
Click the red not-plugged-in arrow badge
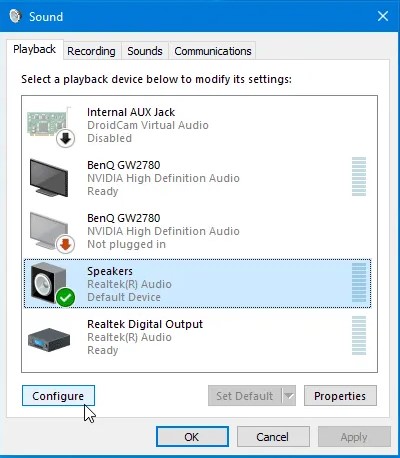click(65, 245)
